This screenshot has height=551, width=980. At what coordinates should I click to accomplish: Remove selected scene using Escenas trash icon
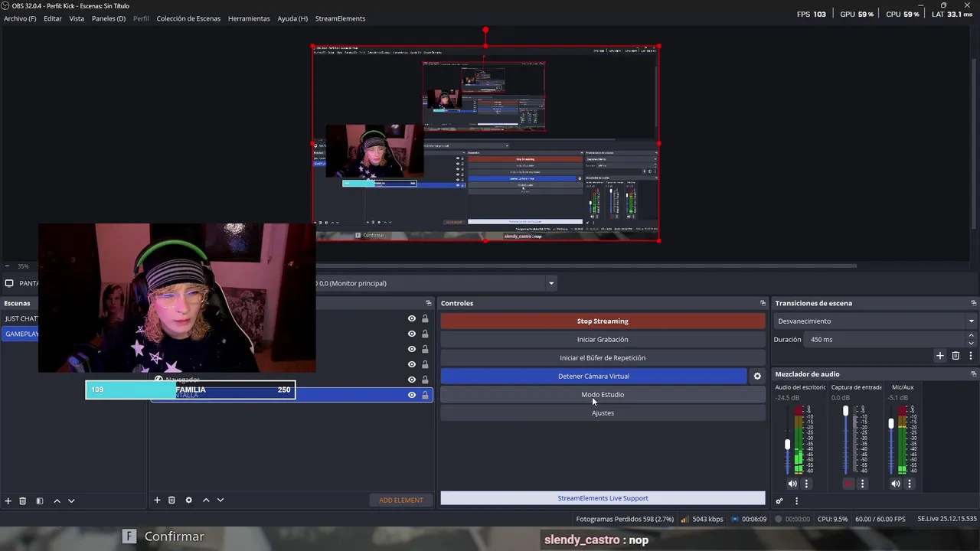[x=23, y=500]
